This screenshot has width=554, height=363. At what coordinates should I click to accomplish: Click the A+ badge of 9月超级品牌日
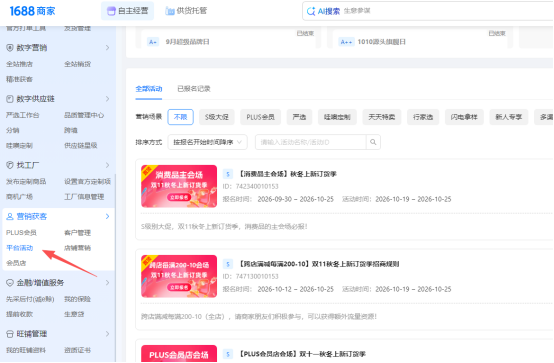click(153, 42)
